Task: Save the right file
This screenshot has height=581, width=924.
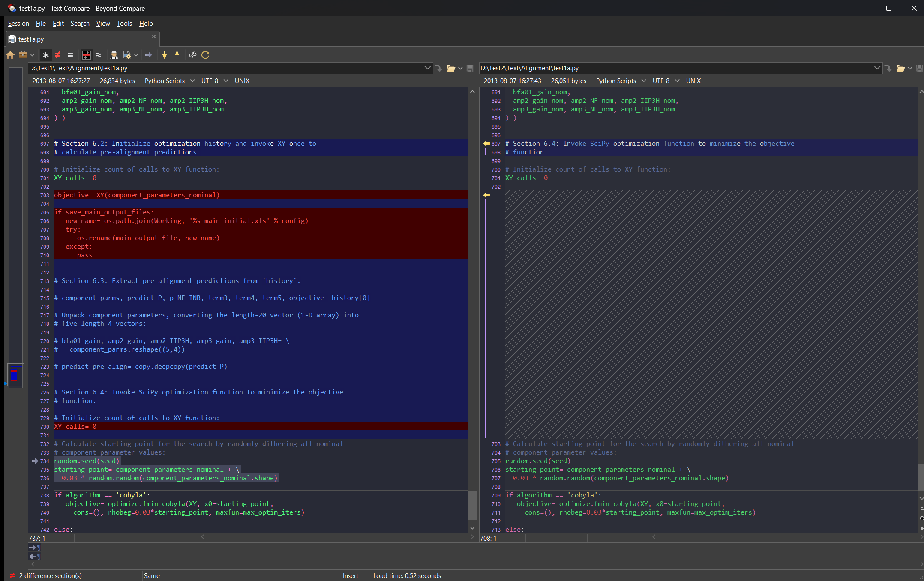Action: pyautogui.click(x=919, y=68)
